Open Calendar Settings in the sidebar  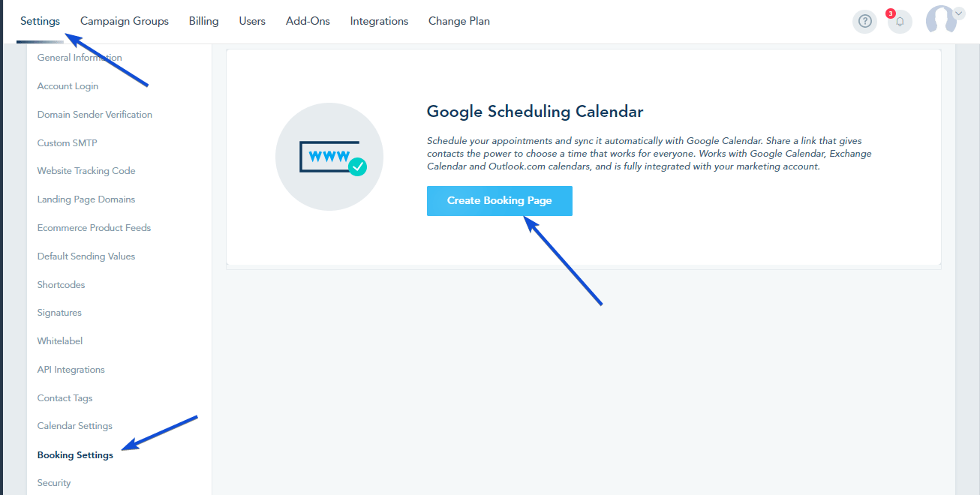(75, 426)
